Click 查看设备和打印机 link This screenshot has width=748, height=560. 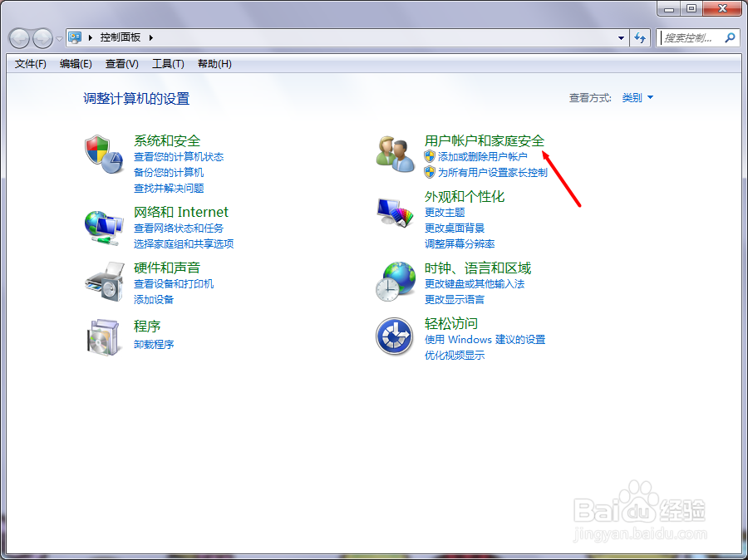tap(174, 284)
